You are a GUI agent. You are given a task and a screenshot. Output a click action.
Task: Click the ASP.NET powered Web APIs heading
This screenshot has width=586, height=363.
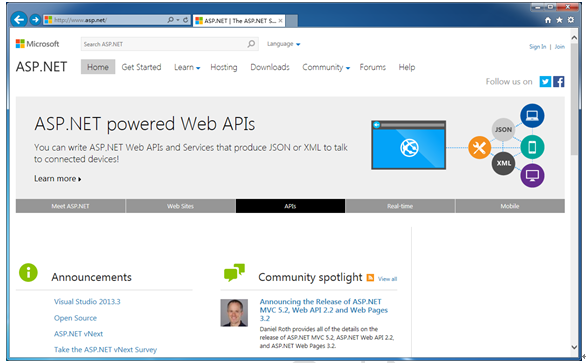click(x=145, y=124)
